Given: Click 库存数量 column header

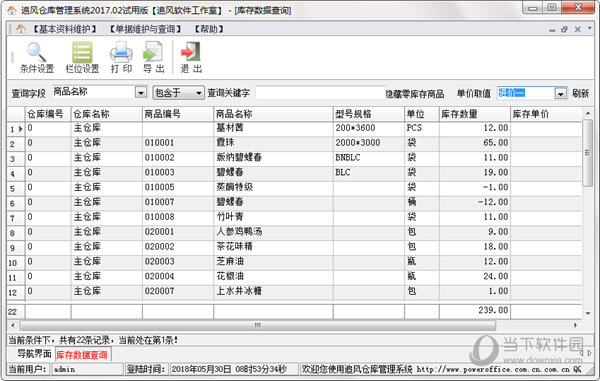Looking at the screenshot, I should 475,114.
